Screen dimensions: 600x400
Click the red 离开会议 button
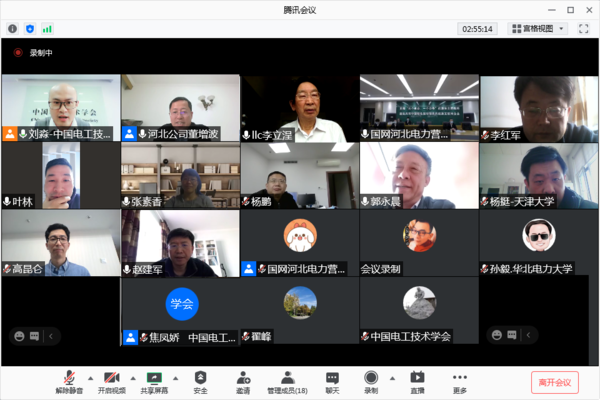pos(554,382)
